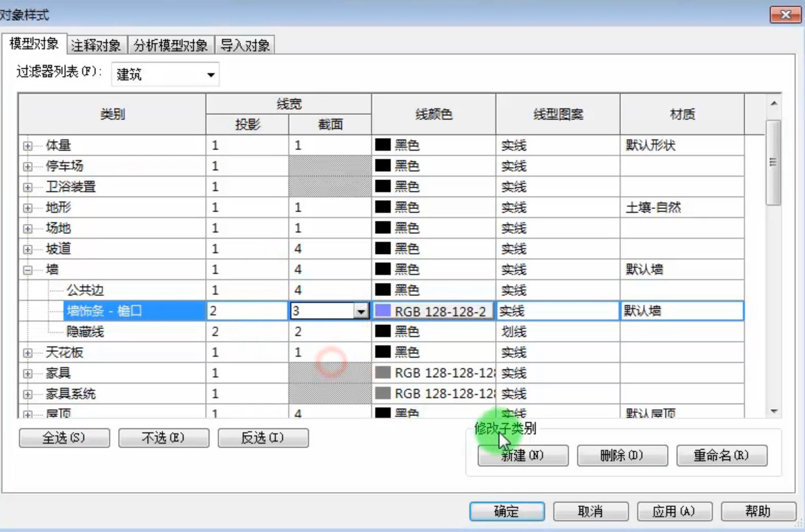Confirm with the 确定 button
The width and height of the screenshot is (805, 532).
click(x=507, y=511)
